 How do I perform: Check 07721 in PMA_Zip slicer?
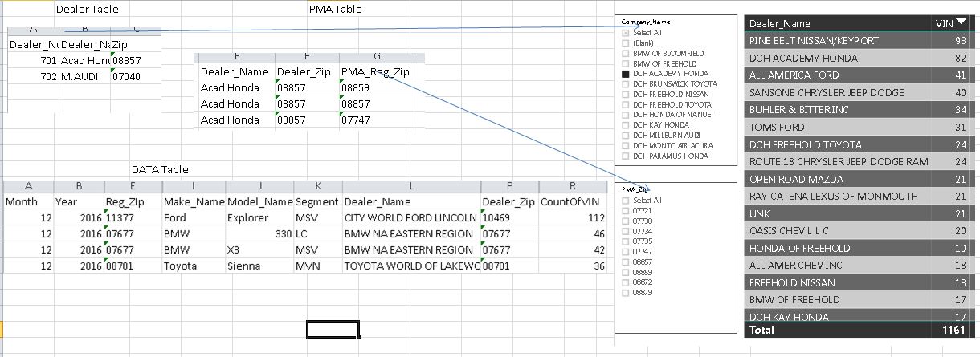tap(626, 211)
